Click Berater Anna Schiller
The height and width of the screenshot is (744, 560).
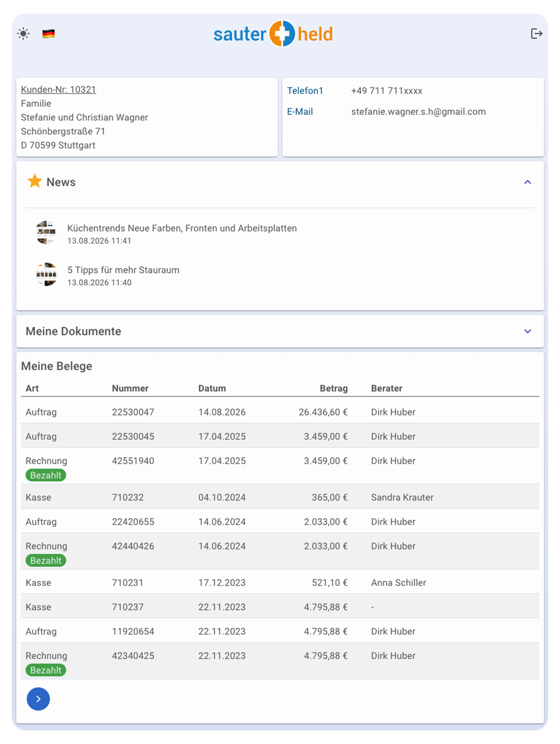tap(399, 583)
